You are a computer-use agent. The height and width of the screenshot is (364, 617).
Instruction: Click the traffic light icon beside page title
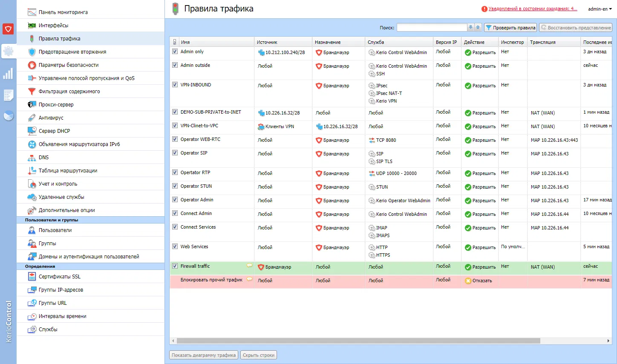[175, 9]
